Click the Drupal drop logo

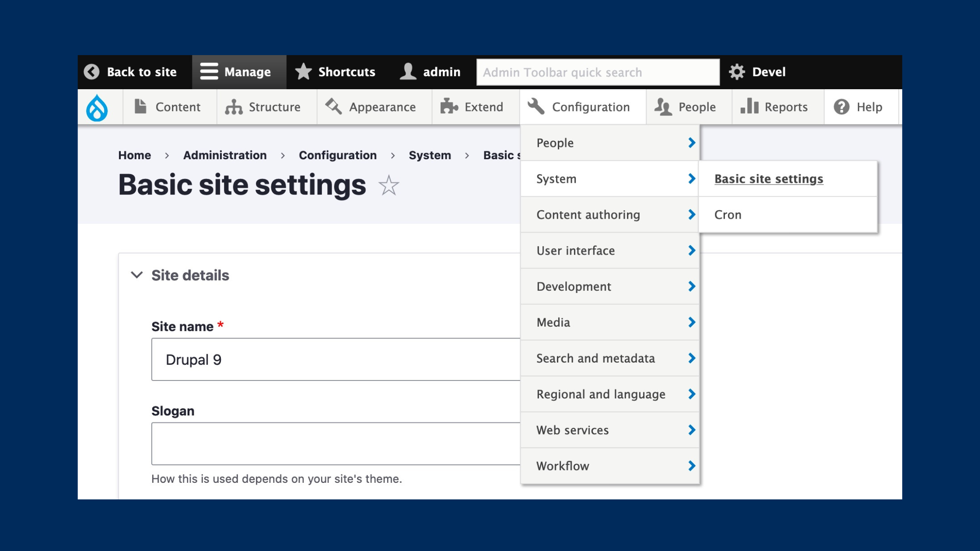click(97, 108)
